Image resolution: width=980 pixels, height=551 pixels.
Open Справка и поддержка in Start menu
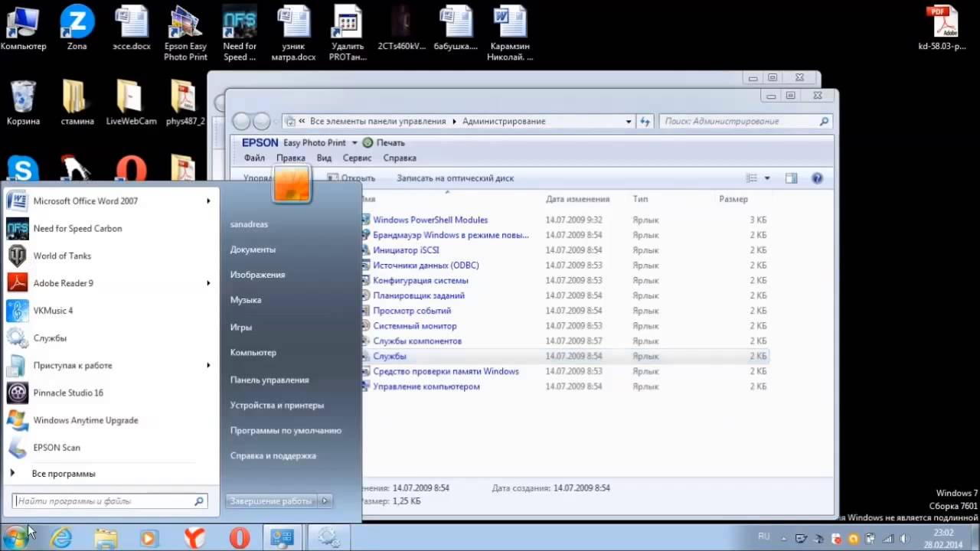point(273,456)
